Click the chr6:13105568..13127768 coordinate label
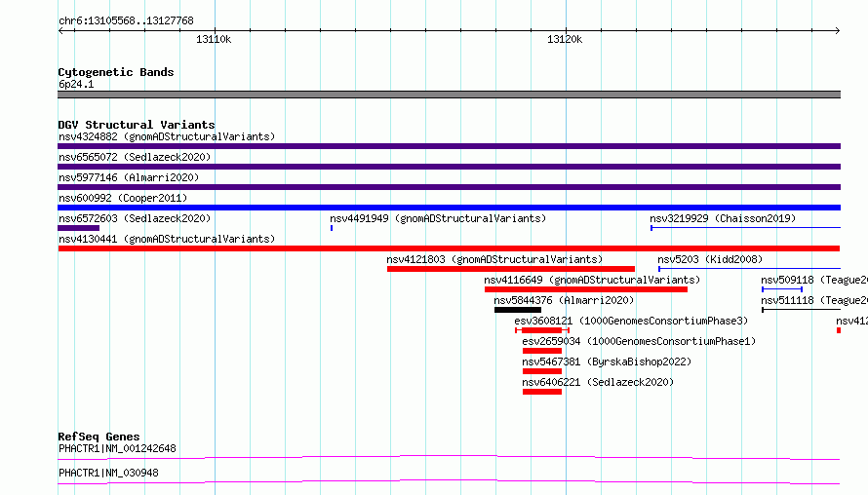Image resolution: width=868 pixels, height=495 pixels. click(126, 21)
